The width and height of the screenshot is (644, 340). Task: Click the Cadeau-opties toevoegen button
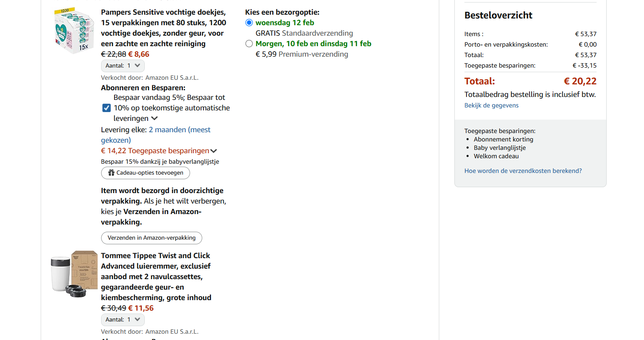(145, 173)
